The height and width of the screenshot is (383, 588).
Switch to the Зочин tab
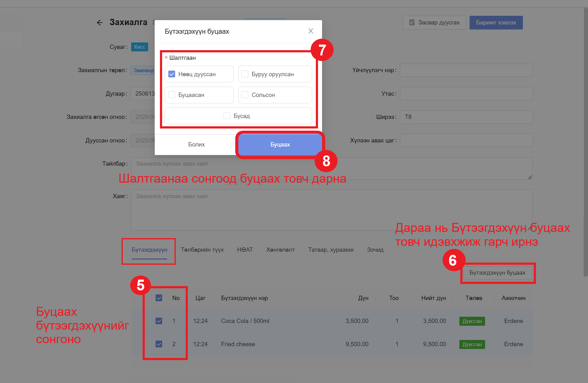tap(375, 250)
